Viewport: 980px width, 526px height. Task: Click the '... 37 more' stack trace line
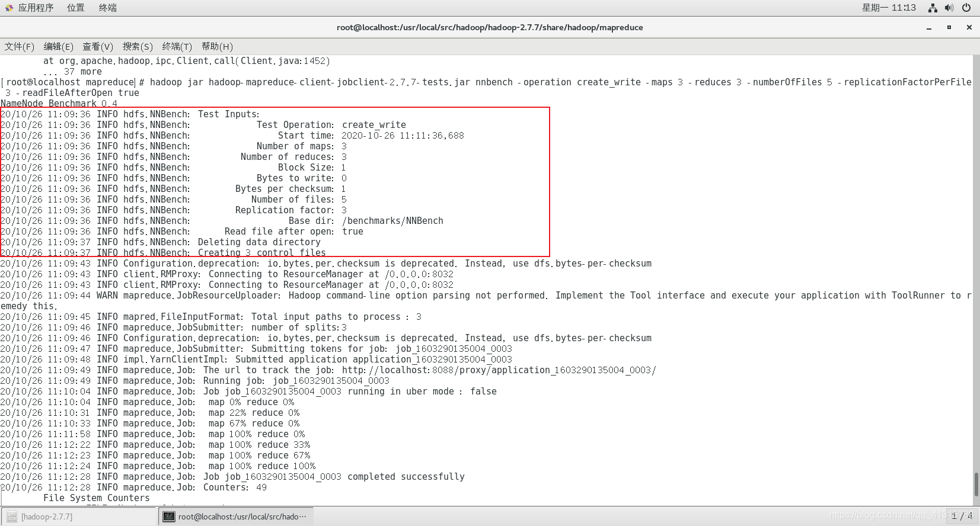click(x=72, y=72)
